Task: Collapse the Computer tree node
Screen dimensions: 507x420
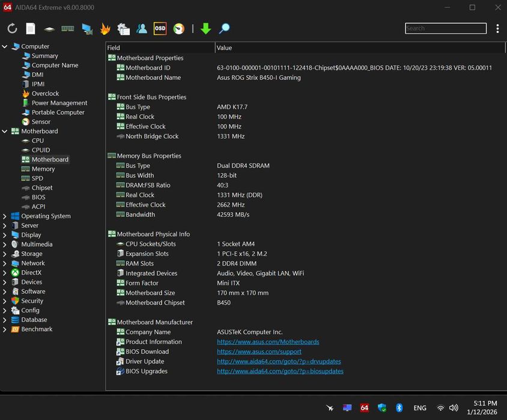Action: [5, 46]
